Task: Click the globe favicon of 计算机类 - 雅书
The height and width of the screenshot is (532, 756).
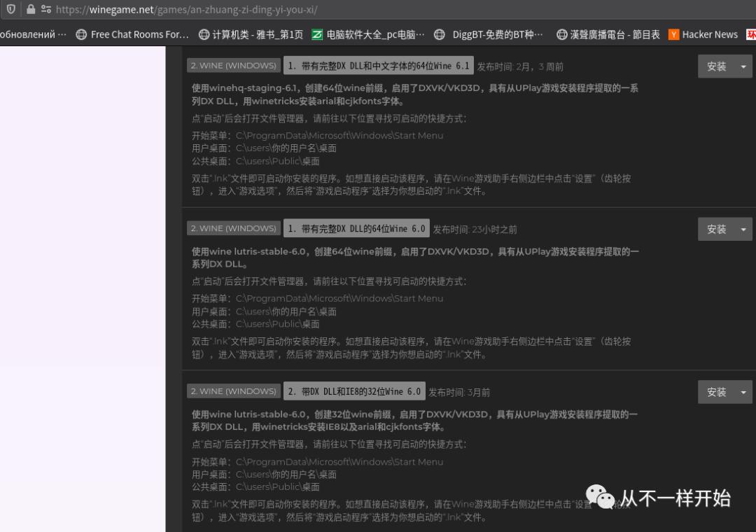Action: coord(204,34)
